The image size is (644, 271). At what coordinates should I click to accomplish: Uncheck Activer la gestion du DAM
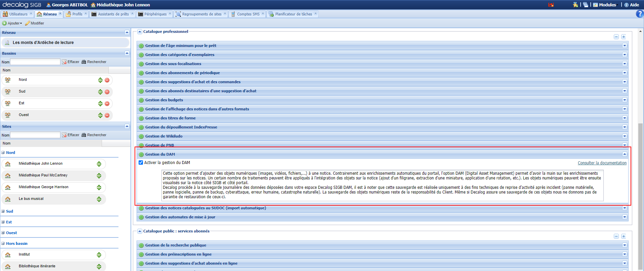141,163
